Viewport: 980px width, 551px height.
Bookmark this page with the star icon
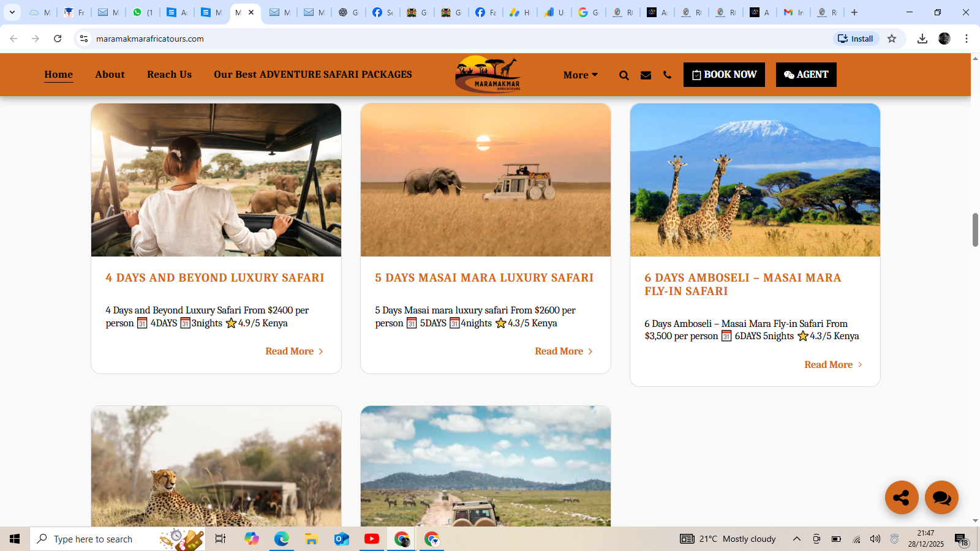pos(892,39)
